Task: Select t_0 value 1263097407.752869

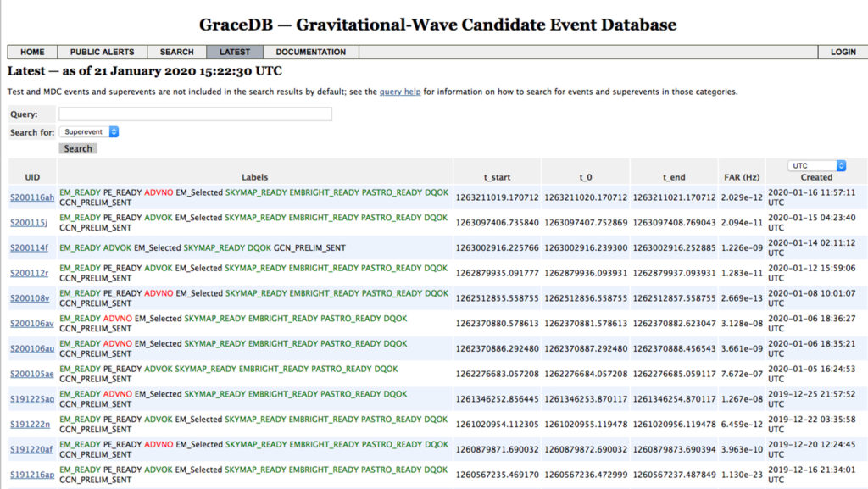Action: click(586, 223)
